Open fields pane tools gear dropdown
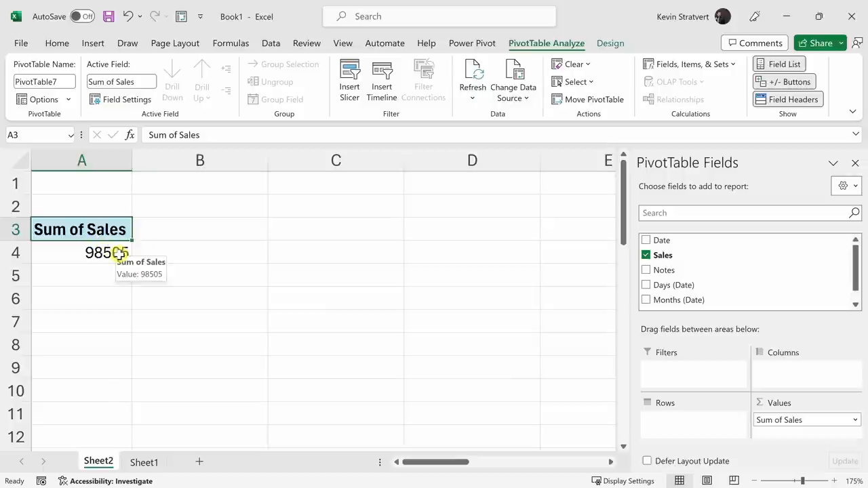This screenshot has width=868, height=488. (846, 186)
